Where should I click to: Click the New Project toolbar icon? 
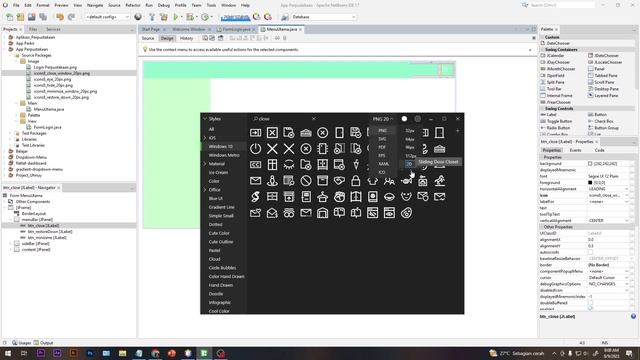[x=20, y=17]
